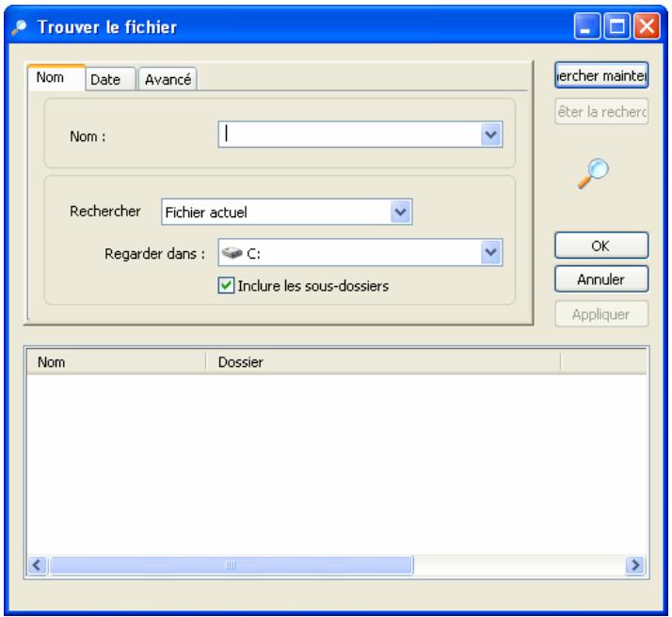Click the OK button
This screenshot has width=672, height=617.
[x=601, y=245]
